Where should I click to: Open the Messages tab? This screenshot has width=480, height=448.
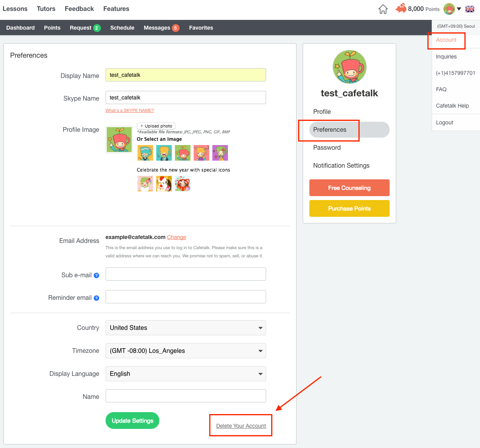click(x=157, y=28)
